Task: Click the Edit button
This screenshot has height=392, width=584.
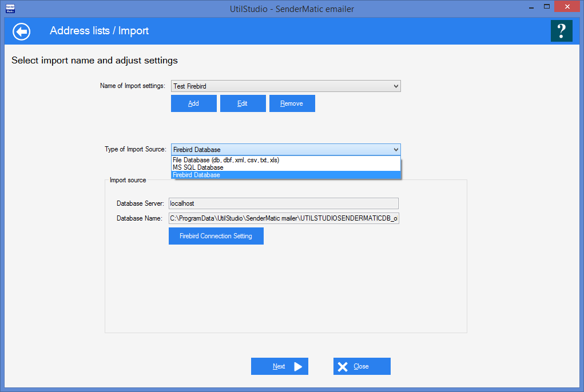Action: click(243, 103)
